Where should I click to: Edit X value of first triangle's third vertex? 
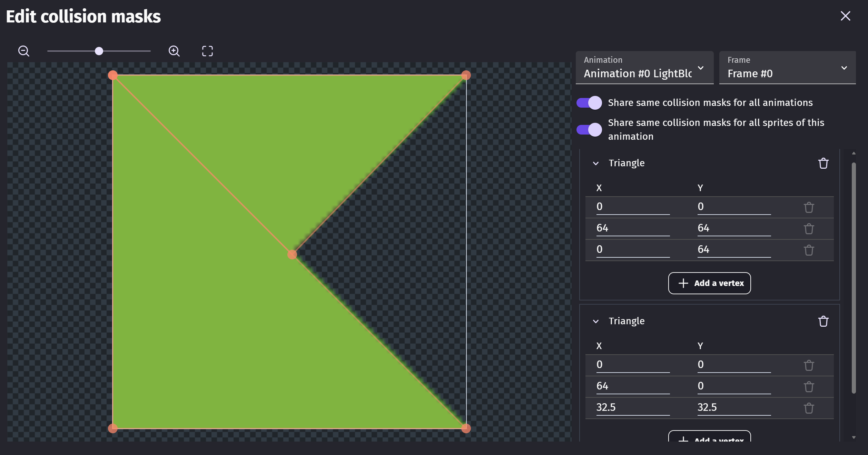[633, 249]
